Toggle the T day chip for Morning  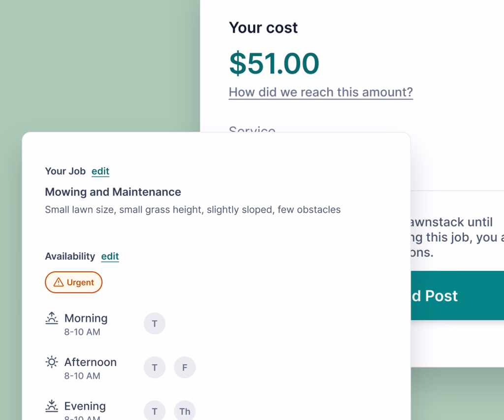point(155,324)
